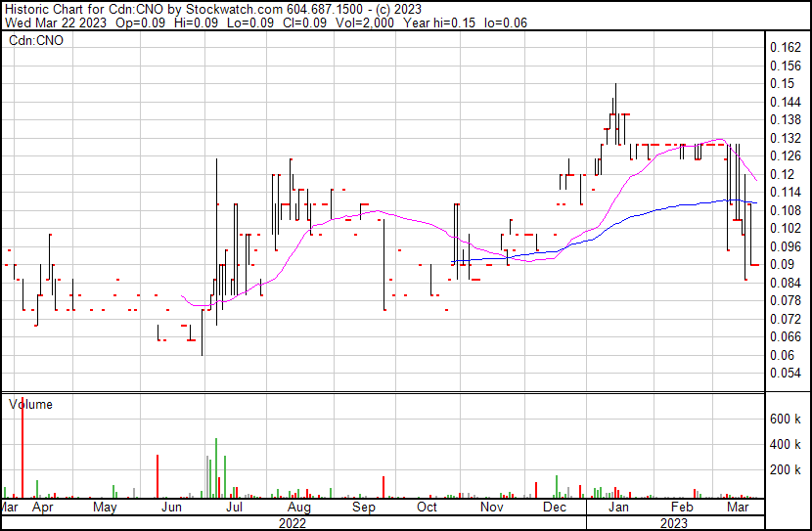Select the Nov month marker on time axis
The height and width of the screenshot is (531, 812).
click(x=492, y=509)
